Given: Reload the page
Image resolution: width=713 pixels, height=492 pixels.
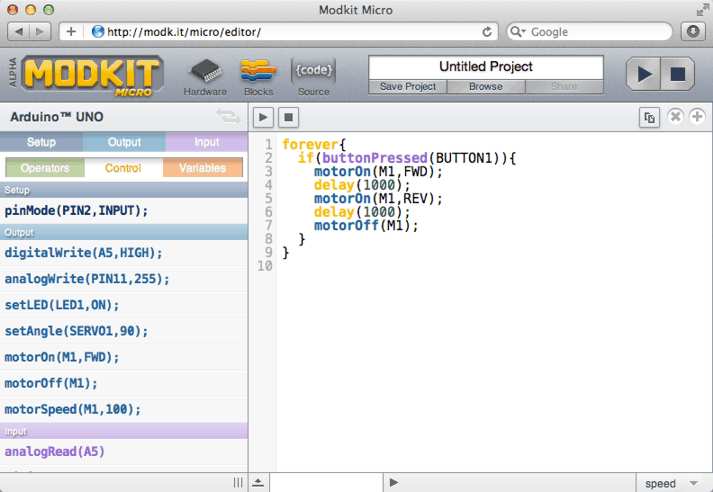Looking at the screenshot, I should tap(487, 32).
